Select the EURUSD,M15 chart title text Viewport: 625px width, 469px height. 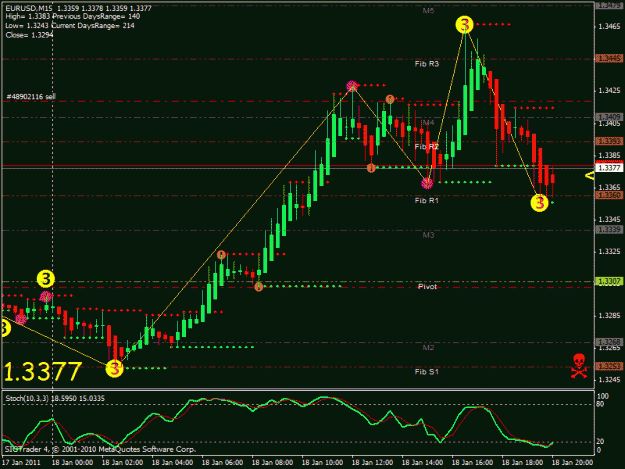pyautogui.click(x=29, y=8)
